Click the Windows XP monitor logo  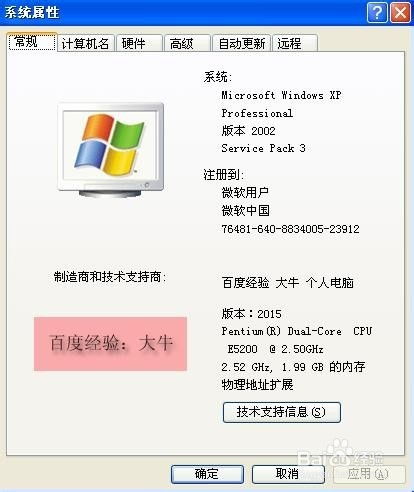click(111, 150)
